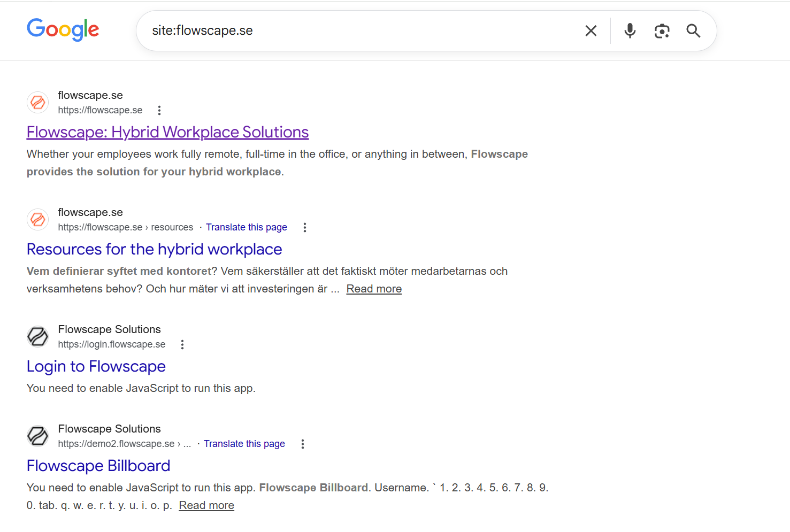The width and height of the screenshot is (790, 532).
Task: Click the orange favicon of the resources result
Action: pyautogui.click(x=38, y=219)
